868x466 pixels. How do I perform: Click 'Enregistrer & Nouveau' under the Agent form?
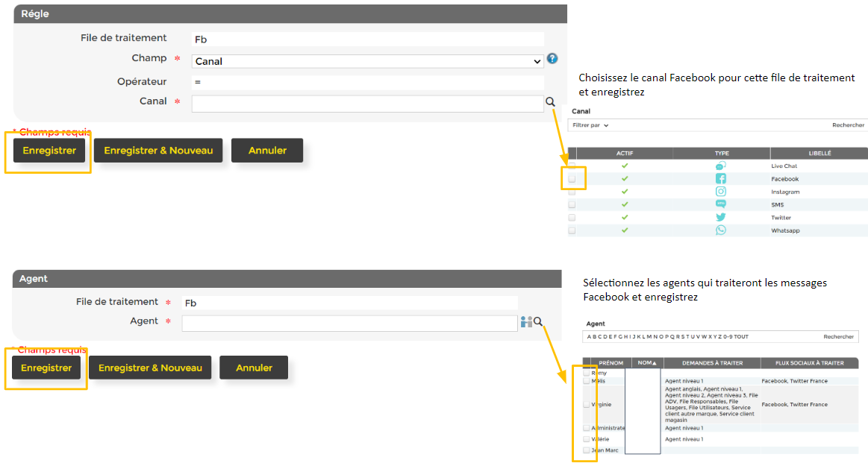coord(150,368)
